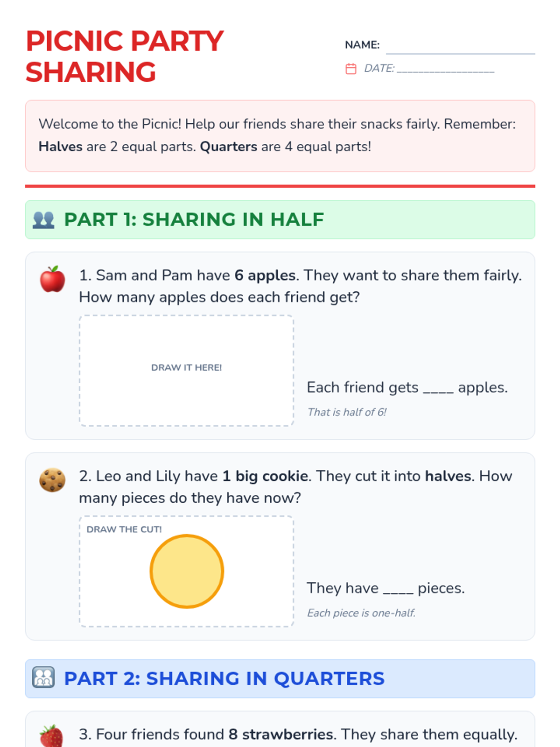Click the 'That is half of 6!' hint
The width and height of the screenshot is (560, 747).
tap(347, 412)
